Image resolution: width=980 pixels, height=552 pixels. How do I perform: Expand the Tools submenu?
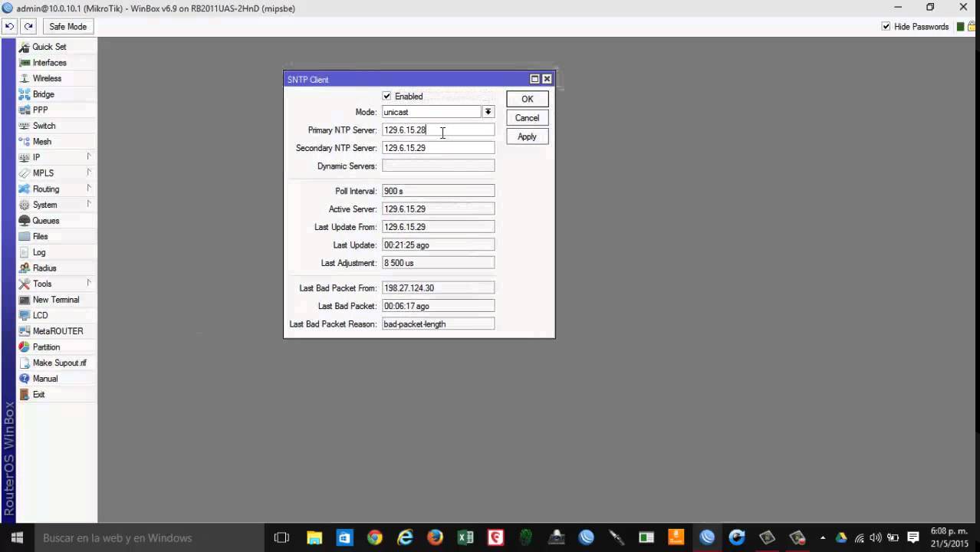pos(57,284)
